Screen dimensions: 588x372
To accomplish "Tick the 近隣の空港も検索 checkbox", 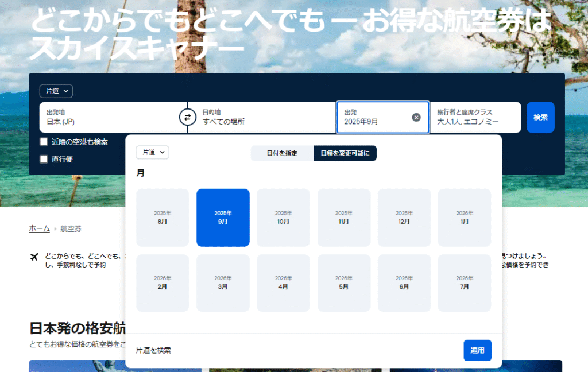I will (x=44, y=142).
